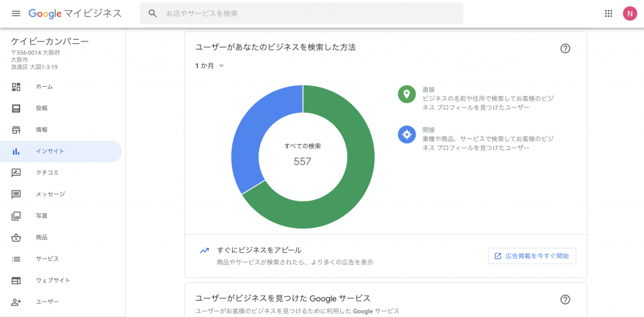Click the ホーム dashboard icon
The height and width of the screenshot is (317, 644).
pos(16,87)
